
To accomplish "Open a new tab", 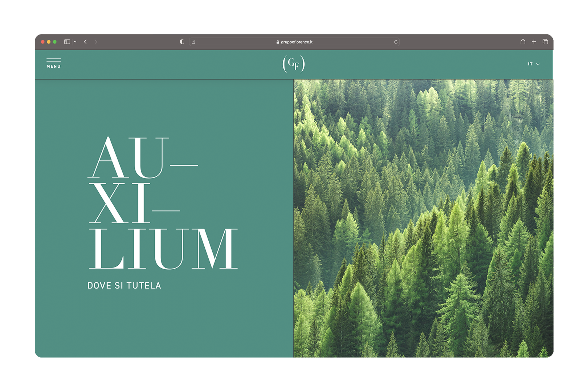I will point(534,42).
